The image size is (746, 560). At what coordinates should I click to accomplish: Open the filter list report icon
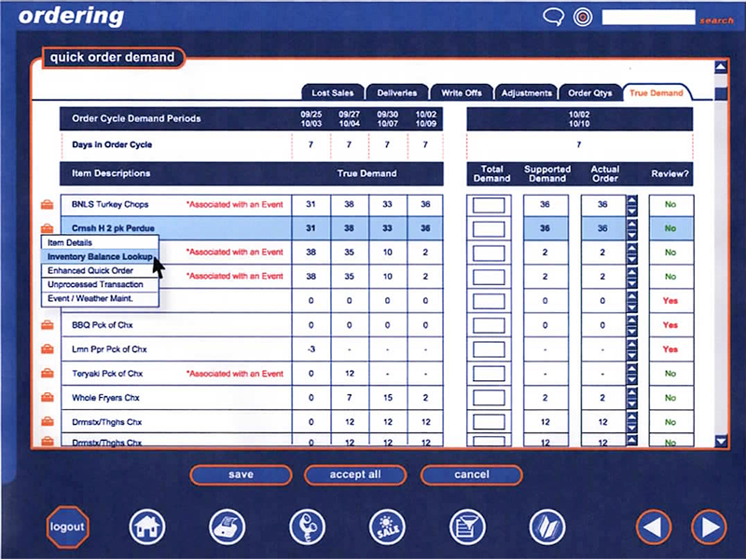(x=467, y=527)
